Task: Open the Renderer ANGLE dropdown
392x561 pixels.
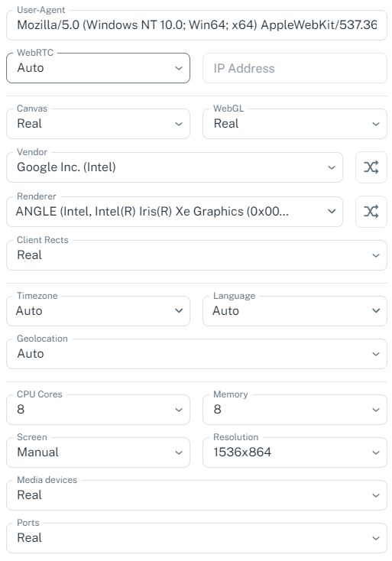Action: pyautogui.click(x=174, y=212)
